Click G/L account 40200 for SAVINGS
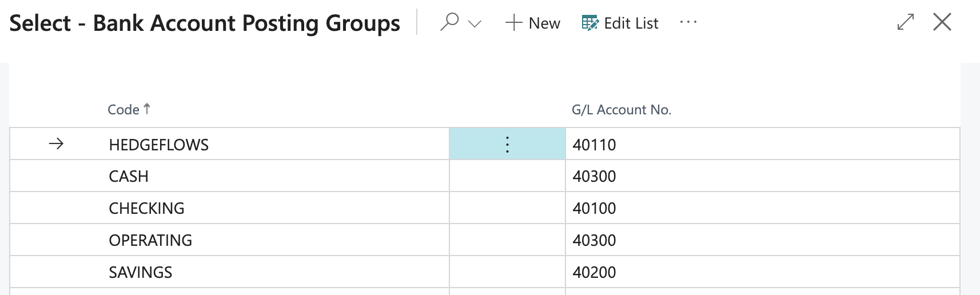The image size is (980, 295). (x=594, y=273)
